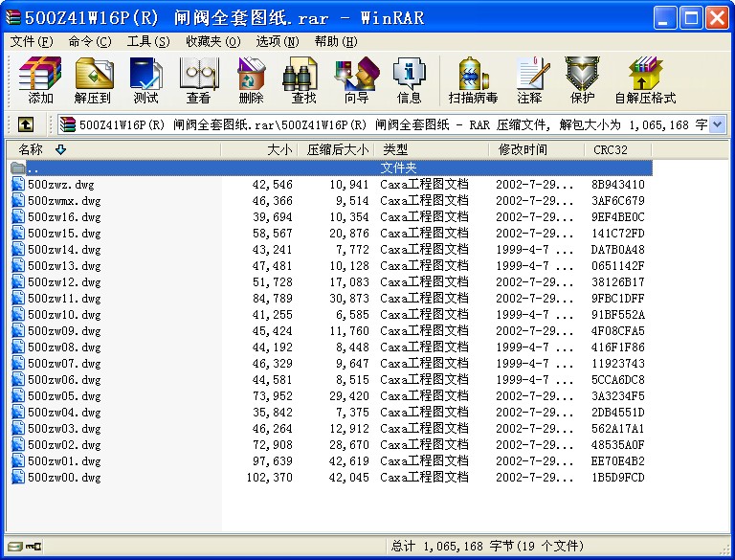
Task: Open the File (文件) menu
Action: (x=32, y=41)
